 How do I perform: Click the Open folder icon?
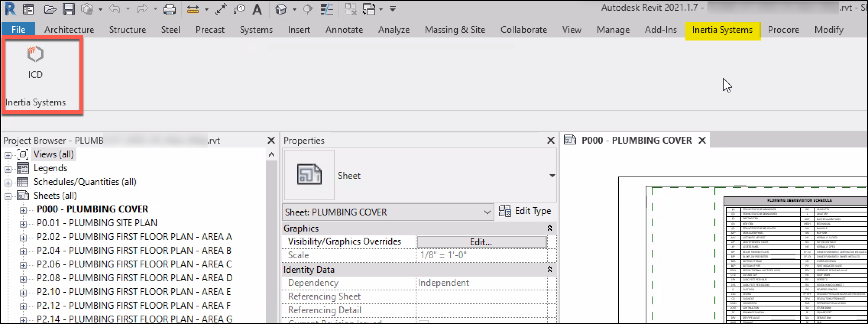coord(50,9)
